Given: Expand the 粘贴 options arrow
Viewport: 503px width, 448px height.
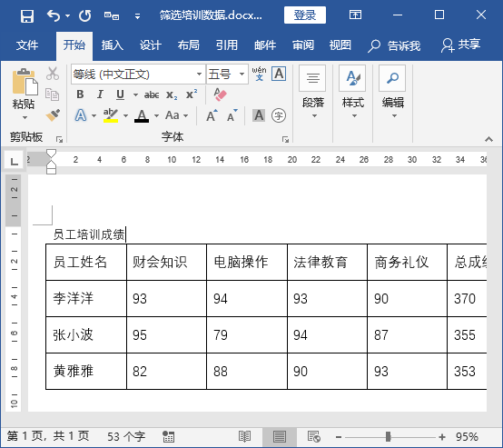Looking at the screenshot, I should tap(25, 117).
